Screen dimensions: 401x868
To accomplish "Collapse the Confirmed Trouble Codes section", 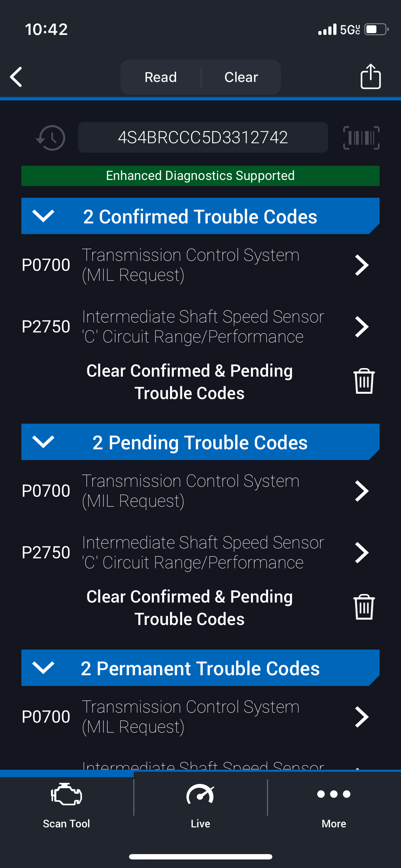I will click(43, 216).
